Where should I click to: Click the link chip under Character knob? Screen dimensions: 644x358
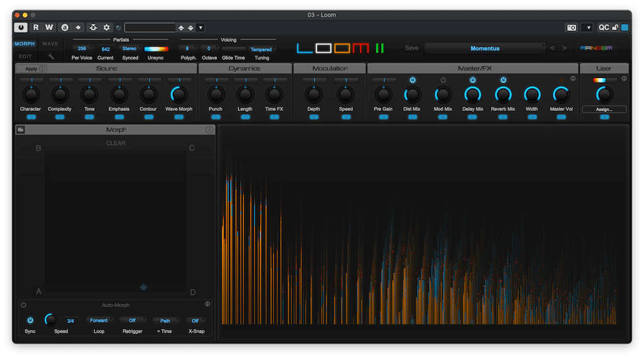click(x=31, y=117)
